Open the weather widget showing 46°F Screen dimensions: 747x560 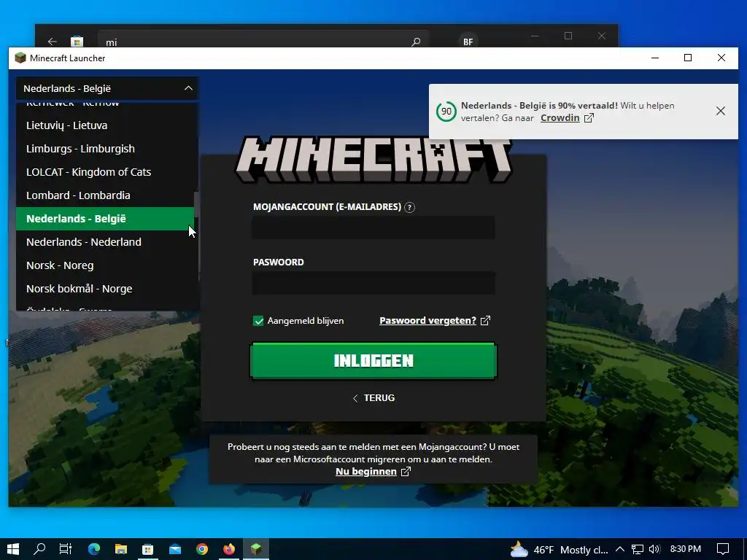(560, 550)
